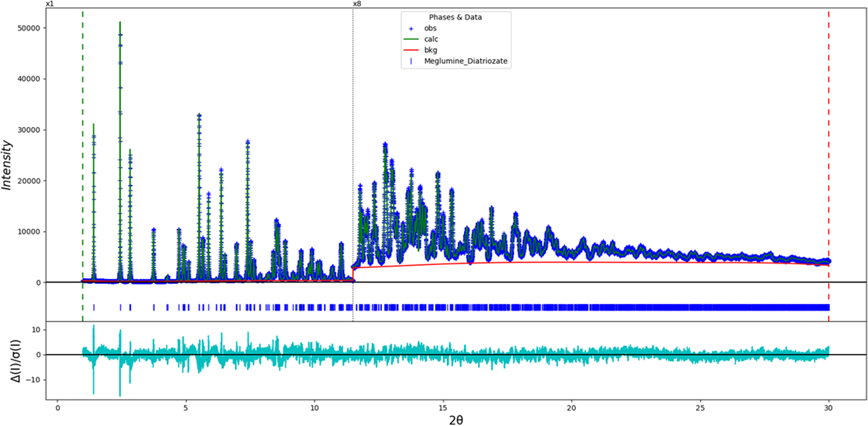The width and height of the screenshot is (868, 426).
Task: Click the 40000 y-axis tick label
Action: (x=29, y=79)
